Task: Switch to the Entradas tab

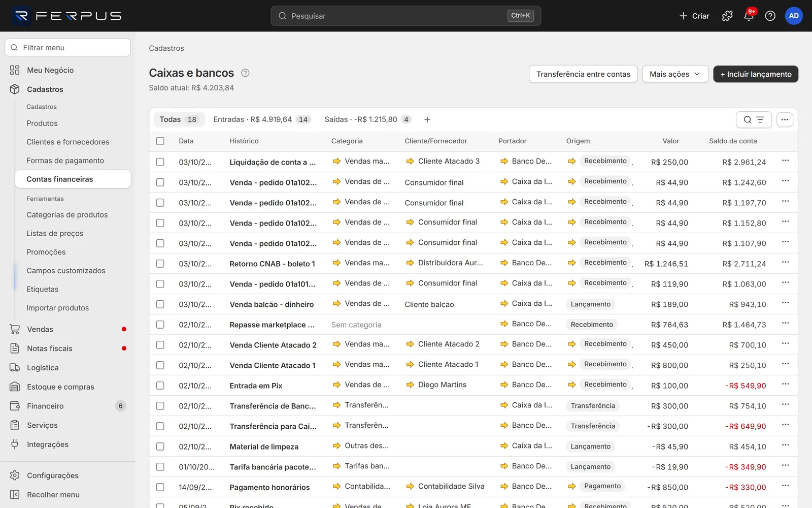Action: [261, 119]
